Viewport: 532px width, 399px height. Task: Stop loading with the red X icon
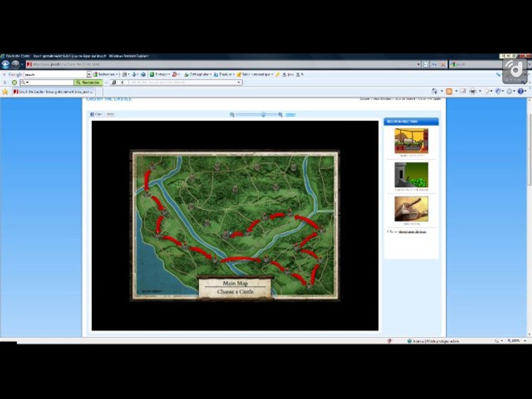pos(443,64)
